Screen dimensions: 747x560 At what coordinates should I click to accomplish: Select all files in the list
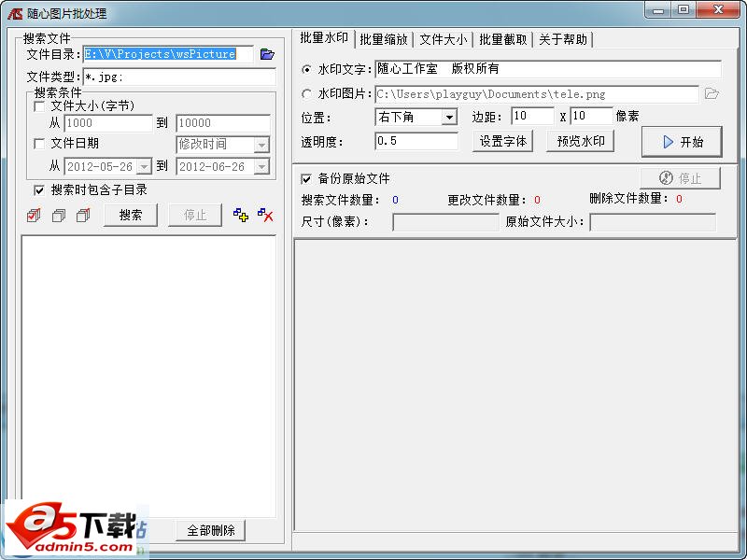[34, 215]
